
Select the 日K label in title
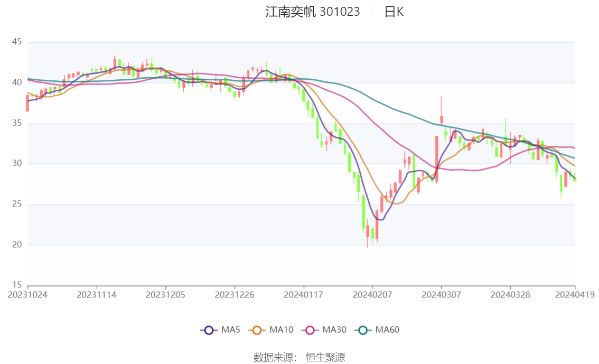394,12
